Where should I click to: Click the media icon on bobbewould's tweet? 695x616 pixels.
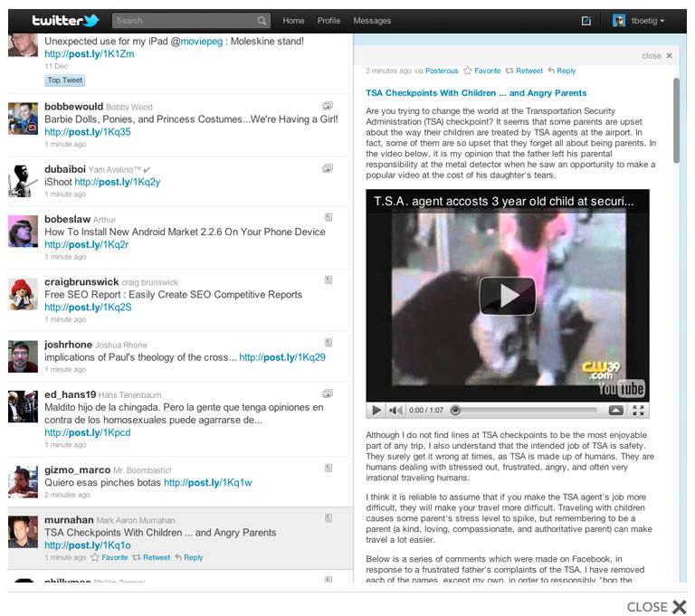tap(327, 106)
